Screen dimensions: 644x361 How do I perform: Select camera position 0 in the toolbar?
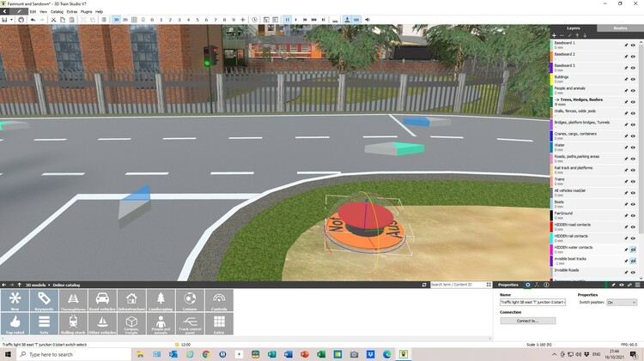[152, 20]
